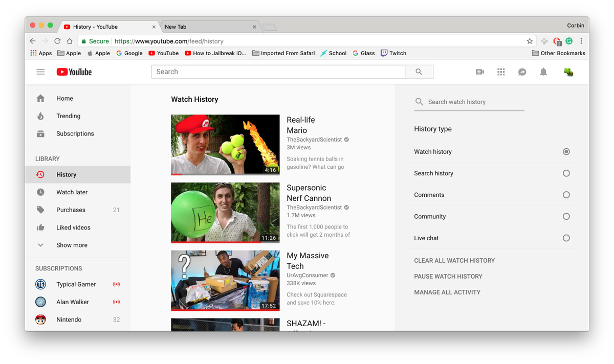Select the video upload camera icon
The height and width of the screenshot is (364, 614).
click(x=479, y=72)
